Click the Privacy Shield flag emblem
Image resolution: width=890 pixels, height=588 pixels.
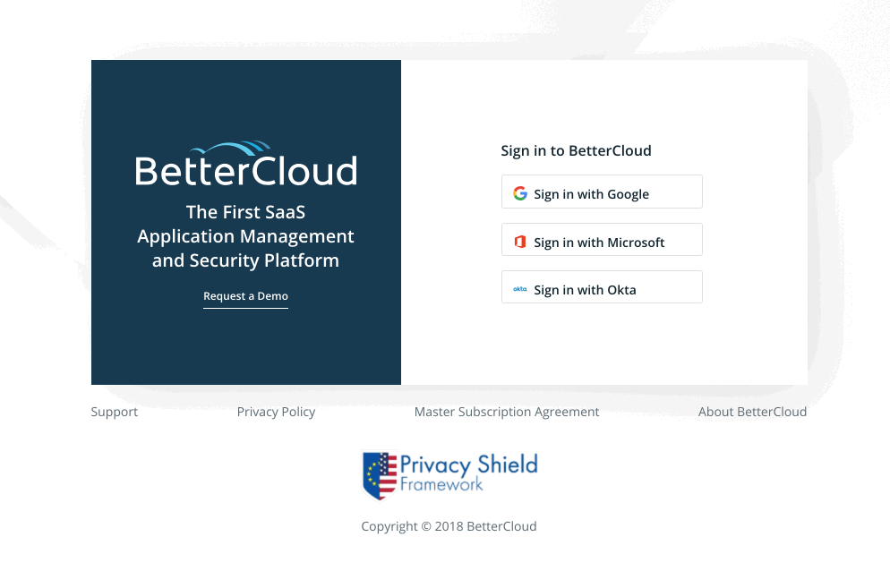[x=380, y=475]
